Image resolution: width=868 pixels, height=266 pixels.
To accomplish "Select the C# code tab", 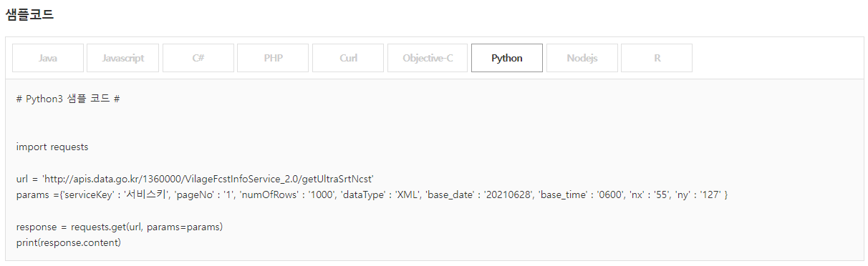I will (x=198, y=58).
